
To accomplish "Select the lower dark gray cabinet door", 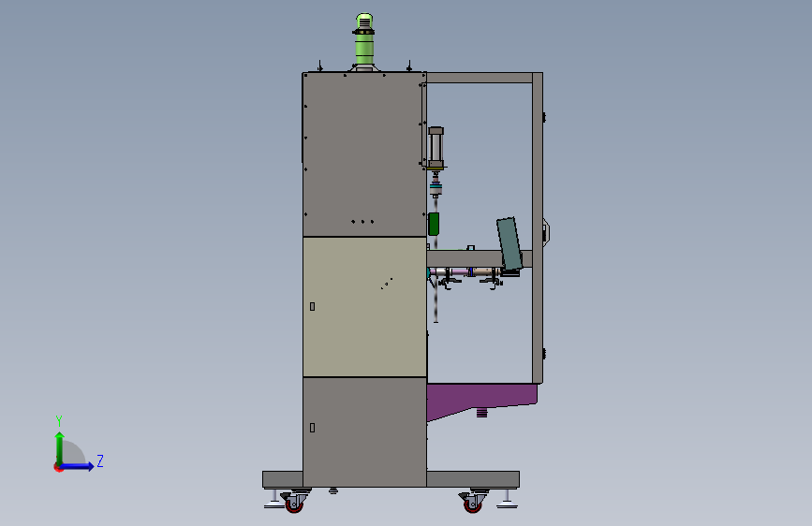I will [x=364, y=431].
